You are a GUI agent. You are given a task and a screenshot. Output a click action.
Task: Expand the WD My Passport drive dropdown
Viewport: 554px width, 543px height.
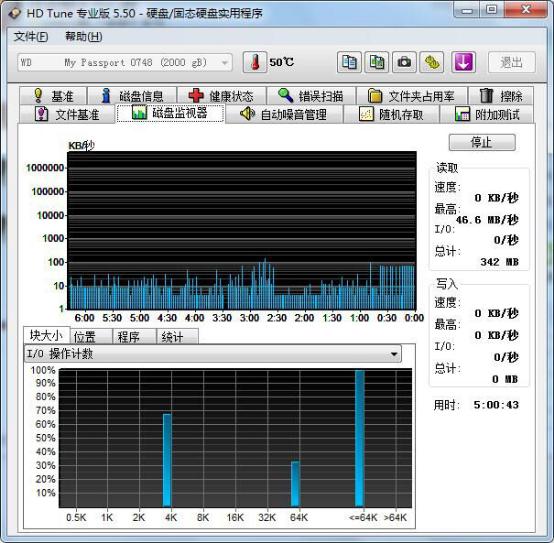(x=125, y=63)
